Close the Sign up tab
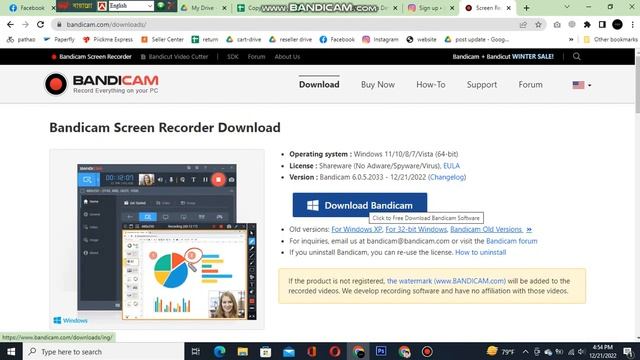 [452, 8]
